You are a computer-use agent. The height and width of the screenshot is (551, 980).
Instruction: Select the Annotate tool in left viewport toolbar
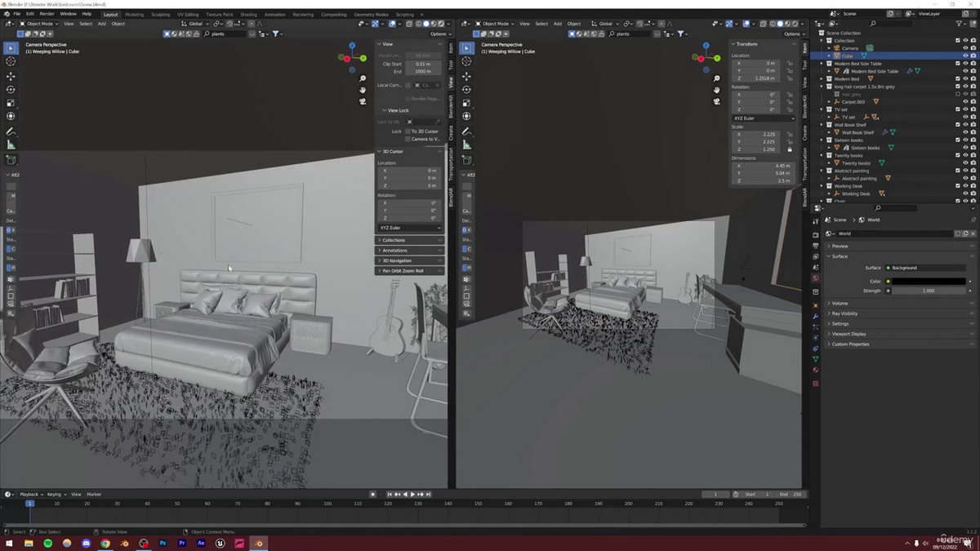(x=11, y=131)
